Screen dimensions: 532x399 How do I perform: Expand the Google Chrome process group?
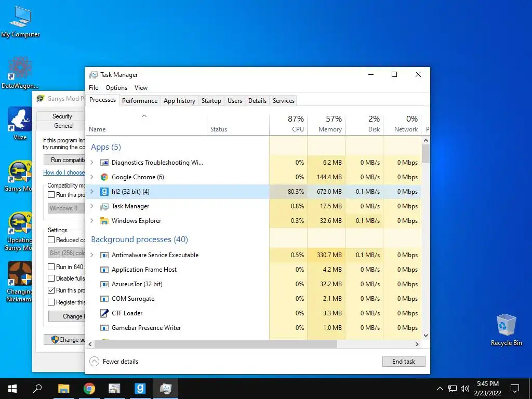coord(92,177)
